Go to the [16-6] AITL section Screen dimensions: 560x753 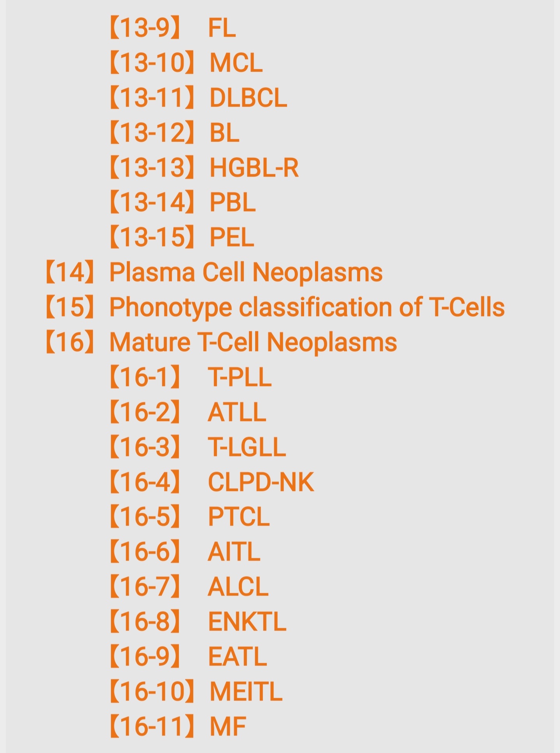click(184, 552)
